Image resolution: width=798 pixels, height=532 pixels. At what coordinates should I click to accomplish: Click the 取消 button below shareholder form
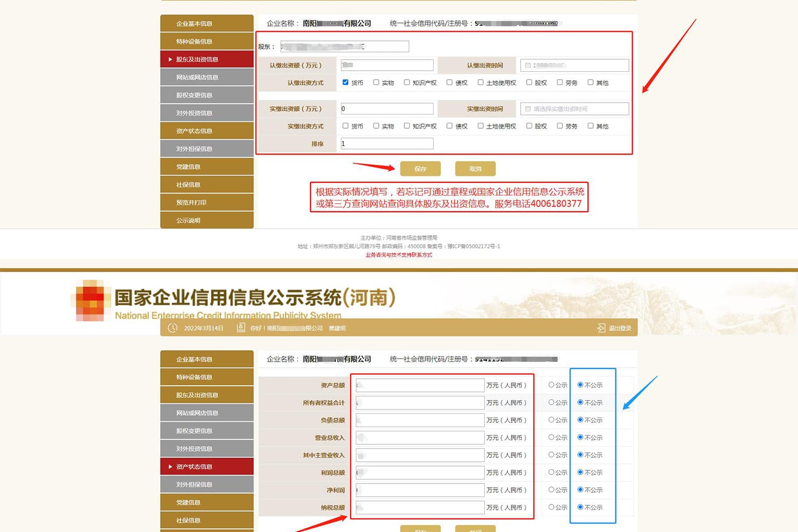[x=475, y=169]
